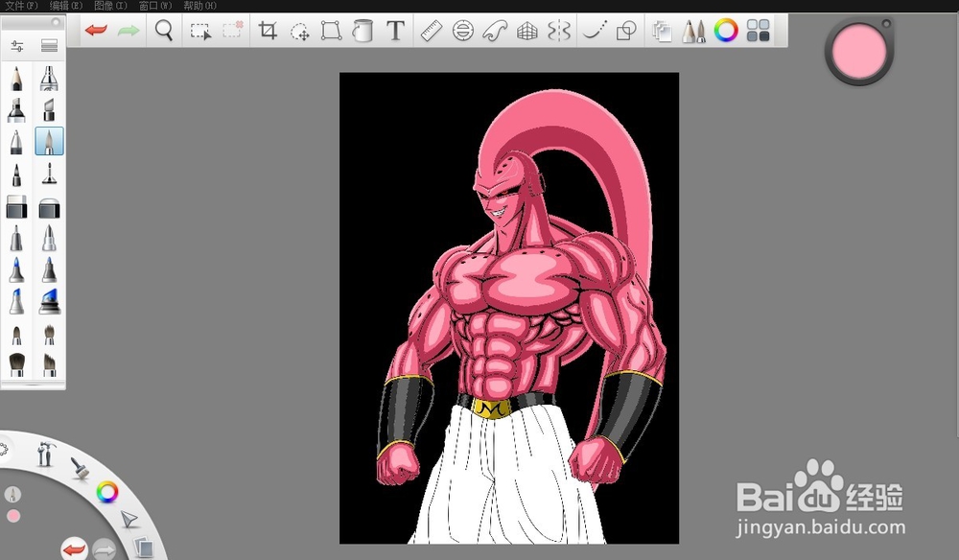
Task: Select the rectangular Selection tool
Action: pos(200,31)
